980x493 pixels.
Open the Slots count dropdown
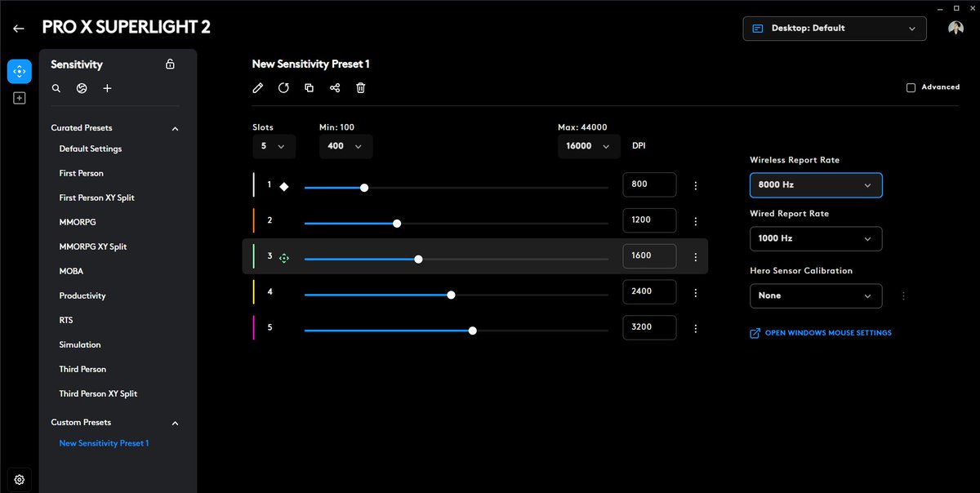click(274, 146)
